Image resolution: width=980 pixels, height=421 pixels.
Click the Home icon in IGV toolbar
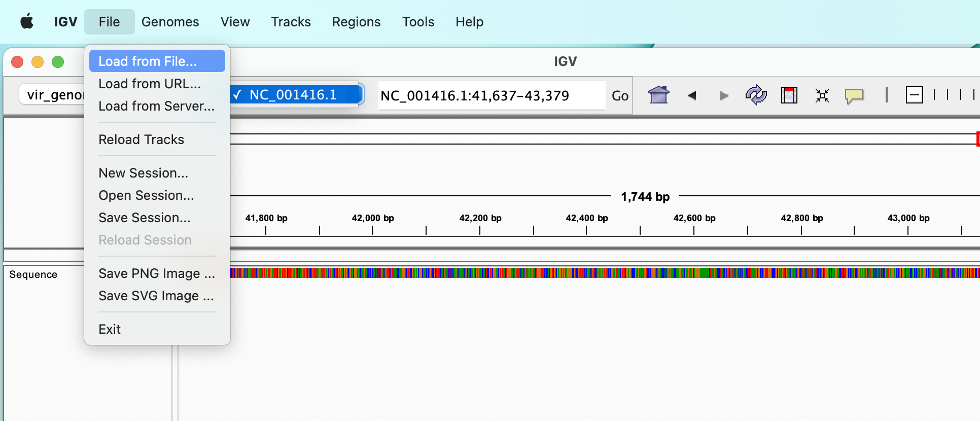coord(659,95)
